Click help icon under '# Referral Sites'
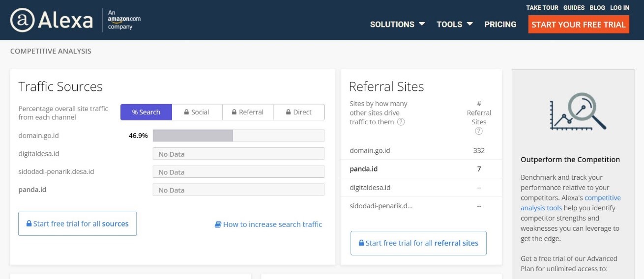The height and width of the screenshot is (279, 644). [x=479, y=131]
